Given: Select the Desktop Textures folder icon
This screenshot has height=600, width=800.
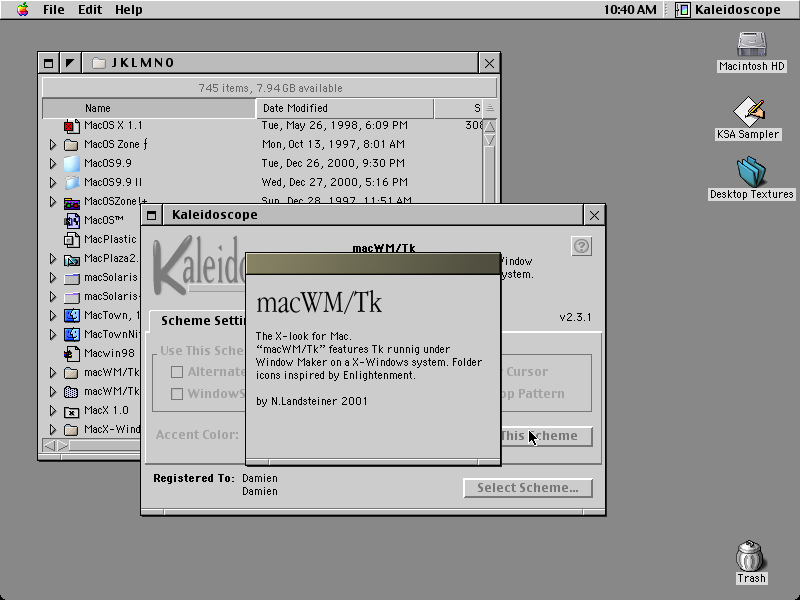Looking at the screenshot, I should click(751, 171).
